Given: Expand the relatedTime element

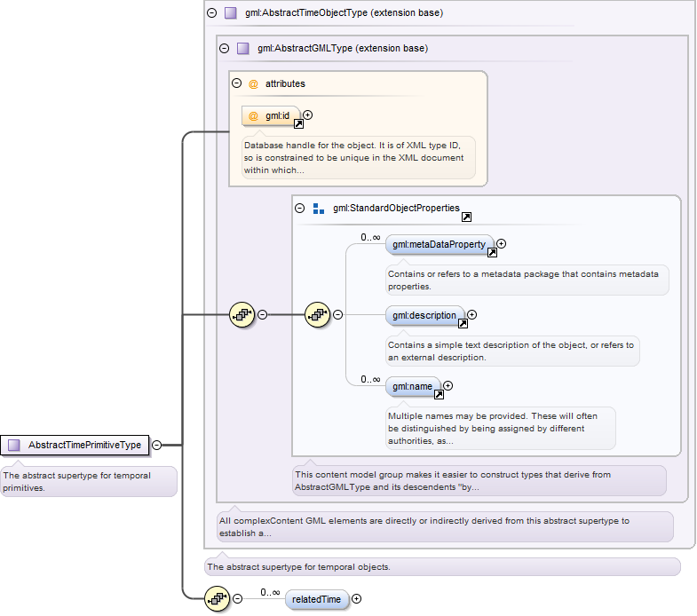Looking at the screenshot, I should (x=357, y=599).
